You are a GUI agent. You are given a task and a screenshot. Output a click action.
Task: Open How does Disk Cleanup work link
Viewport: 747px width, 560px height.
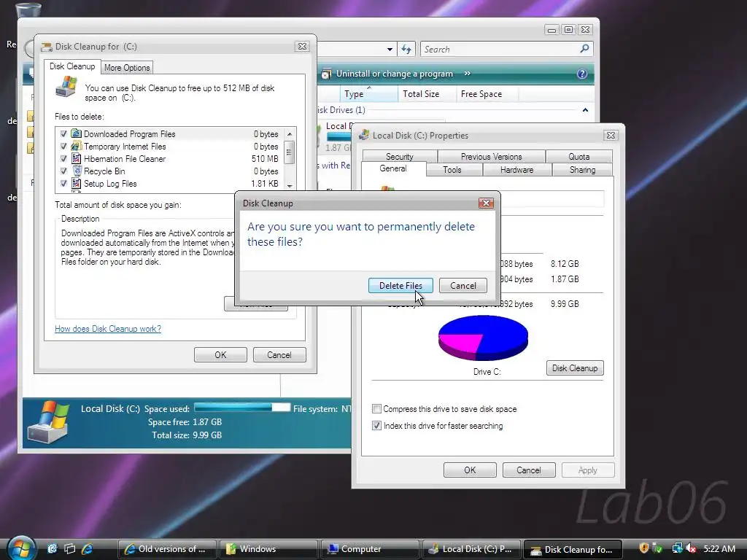click(108, 329)
